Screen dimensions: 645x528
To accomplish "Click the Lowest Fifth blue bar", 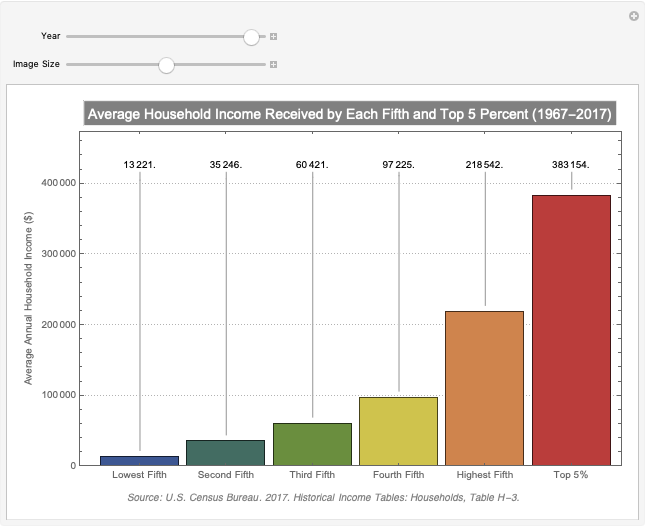I will (139, 461).
